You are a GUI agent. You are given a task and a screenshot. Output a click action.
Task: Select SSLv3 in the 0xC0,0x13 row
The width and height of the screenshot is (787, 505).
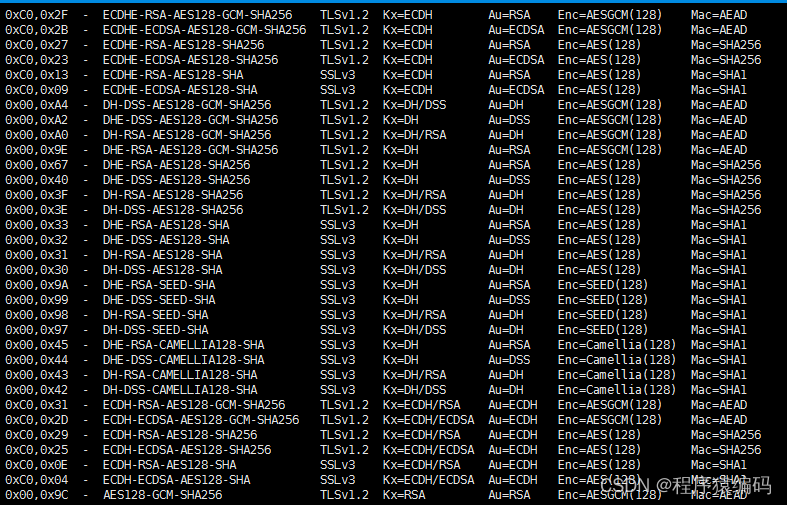(337, 75)
